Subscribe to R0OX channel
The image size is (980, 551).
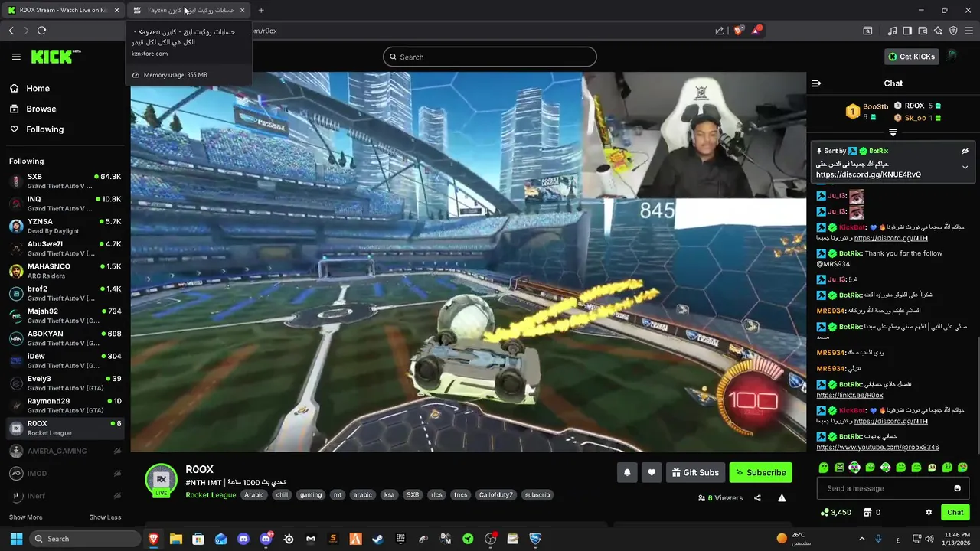(x=761, y=473)
